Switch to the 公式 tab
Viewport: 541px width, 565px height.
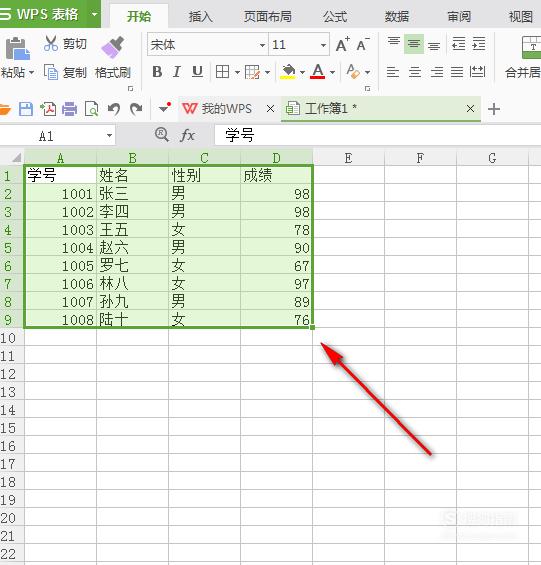tap(334, 16)
